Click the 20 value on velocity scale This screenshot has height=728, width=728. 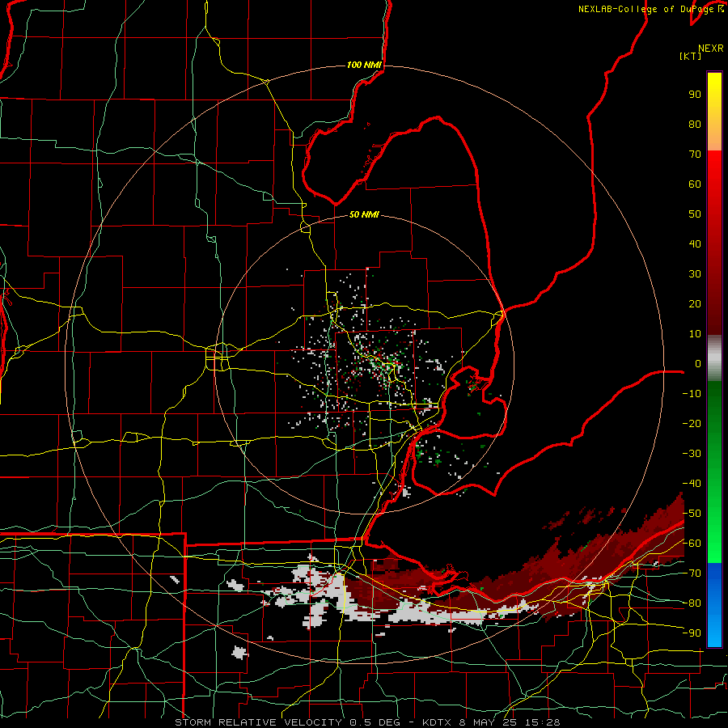coord(695,303)
